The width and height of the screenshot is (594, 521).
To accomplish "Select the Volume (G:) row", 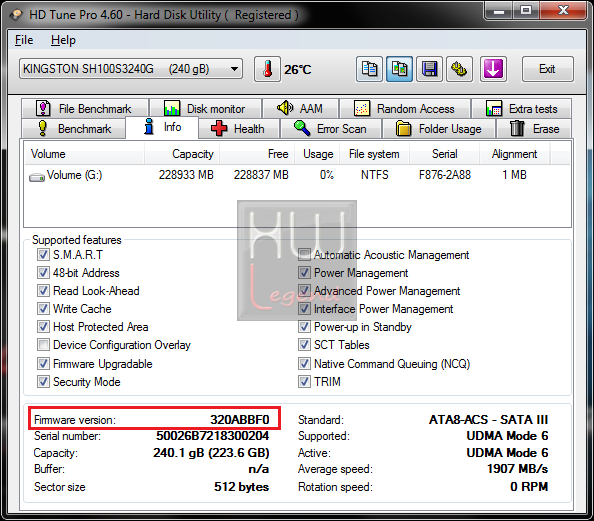I will (x=297, y=175).
